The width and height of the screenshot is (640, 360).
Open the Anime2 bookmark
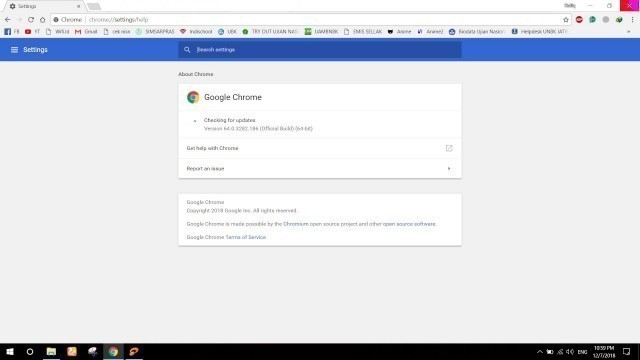tap(430, 31)
